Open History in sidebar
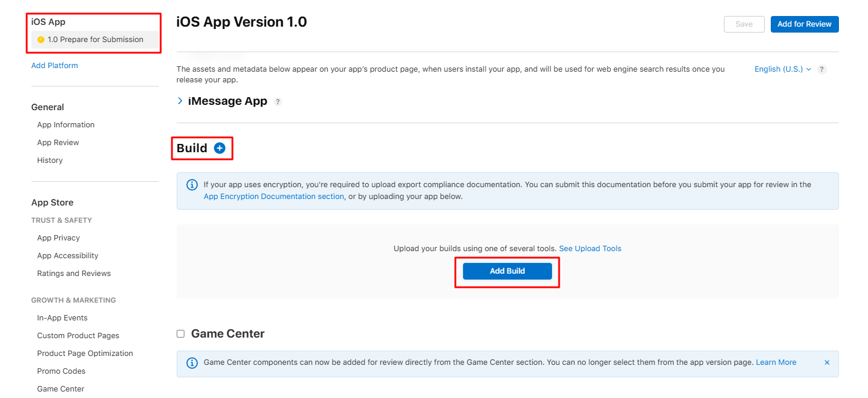Image resolution: width=868 pixels, height=398 pixels. (x=50, y=161)
